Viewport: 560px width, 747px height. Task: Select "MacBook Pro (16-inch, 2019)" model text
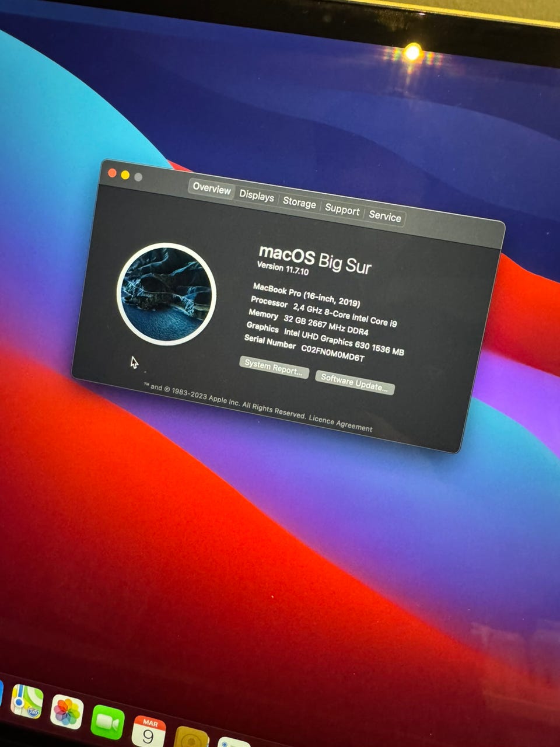(306, 295)
